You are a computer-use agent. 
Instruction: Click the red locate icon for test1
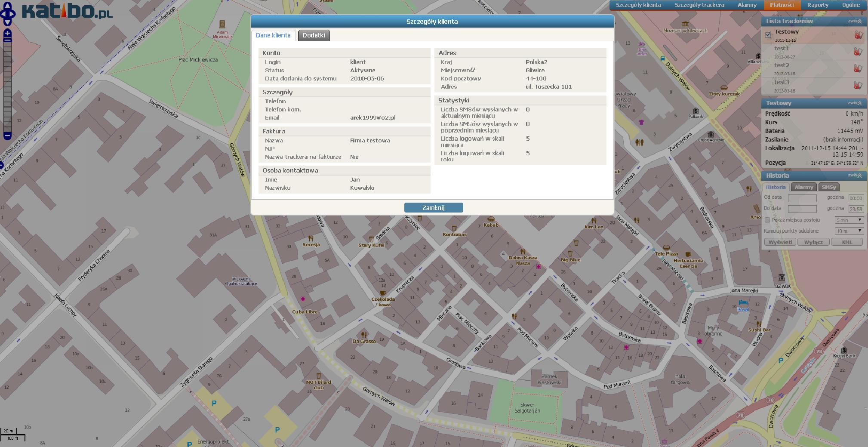click(x=858, y=52)
